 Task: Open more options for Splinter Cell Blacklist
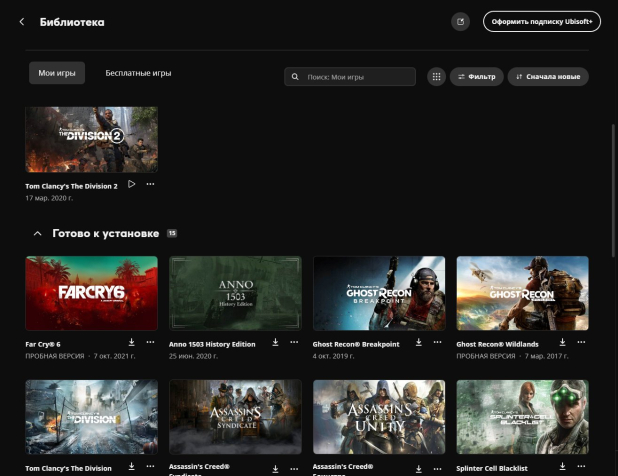pos(581,466)
